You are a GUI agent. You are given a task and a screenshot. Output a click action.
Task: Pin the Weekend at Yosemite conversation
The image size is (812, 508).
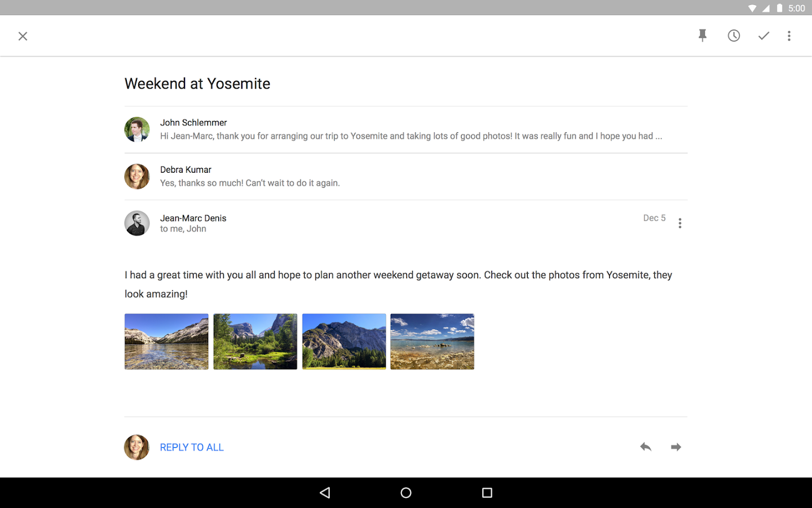702,36
